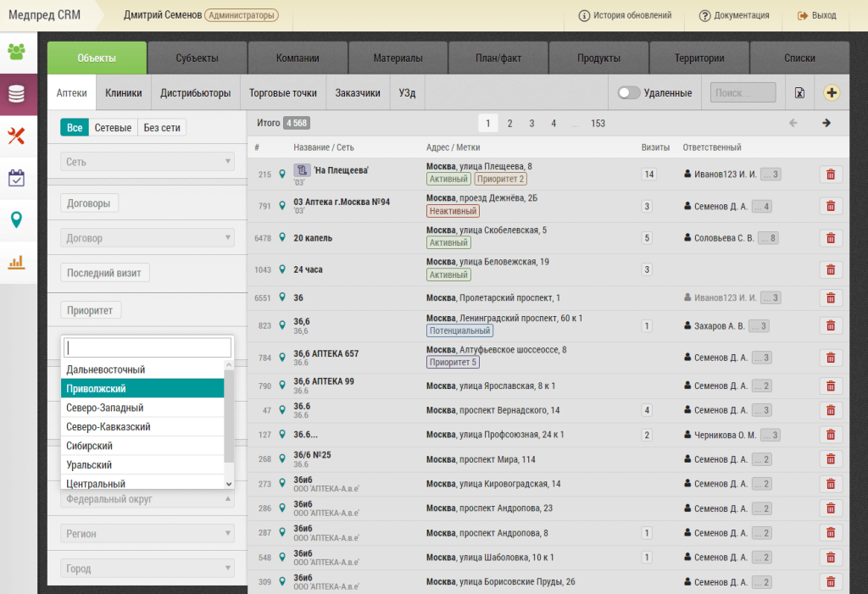Open the Регион dropdown
Screen dimensions: 868x594
[x=147, y=534]
